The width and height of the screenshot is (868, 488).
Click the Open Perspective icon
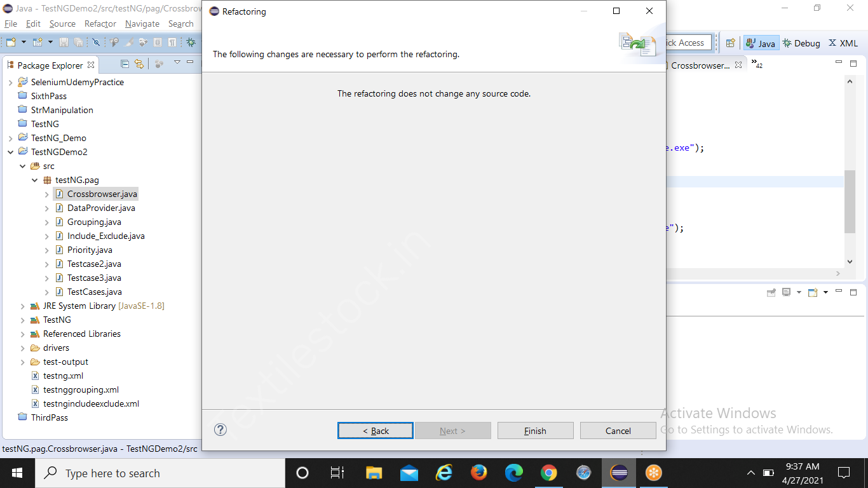(731, 43)
